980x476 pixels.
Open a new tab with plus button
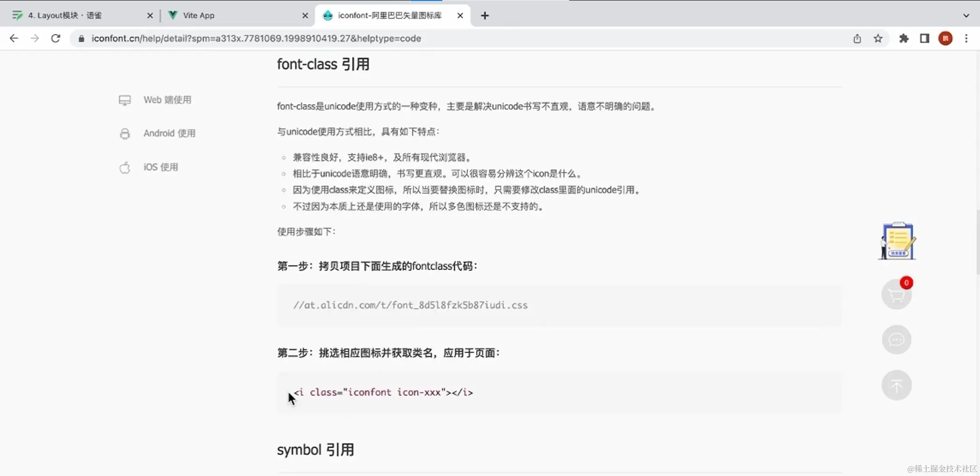point(485,16)
